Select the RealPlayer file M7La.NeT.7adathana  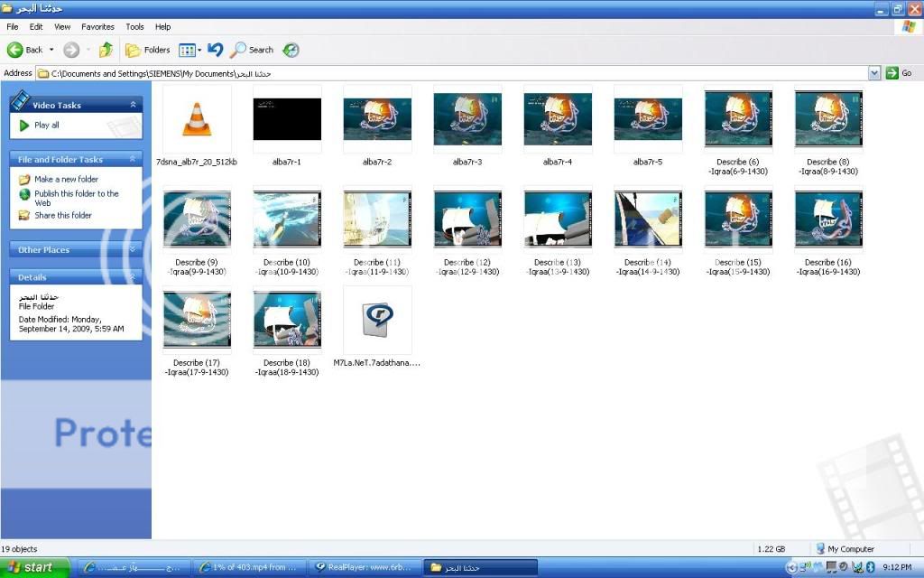pyautogui.click(x=377, y=321)
